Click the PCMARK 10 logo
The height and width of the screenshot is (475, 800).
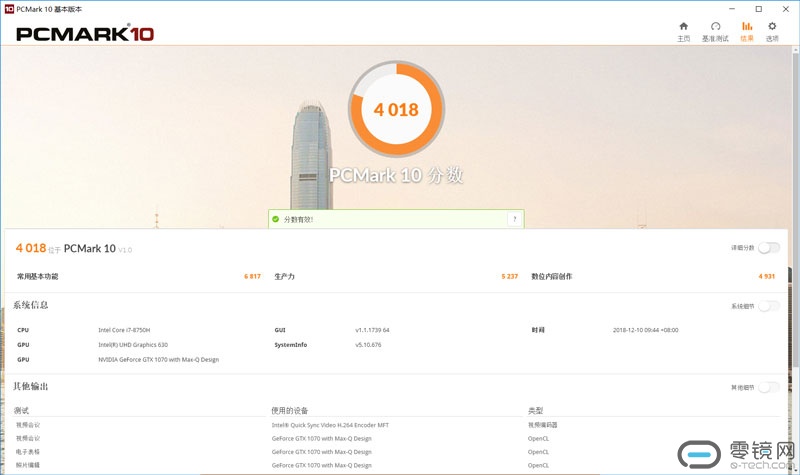point(85,33)
